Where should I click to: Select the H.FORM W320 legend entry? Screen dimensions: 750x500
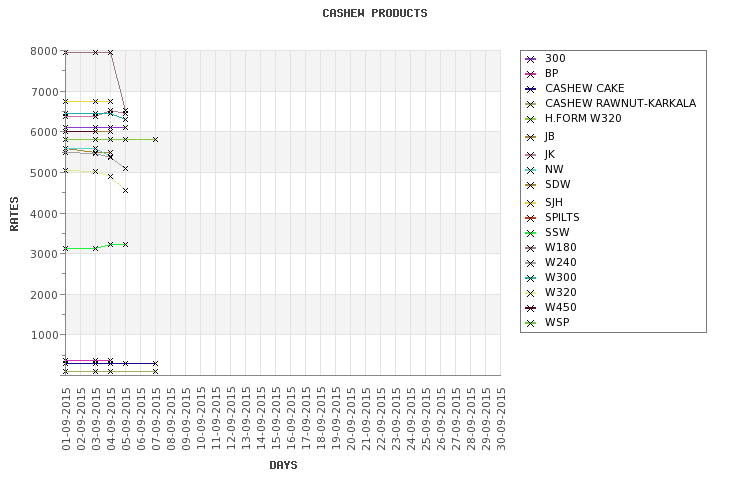[x=573, y=118]
